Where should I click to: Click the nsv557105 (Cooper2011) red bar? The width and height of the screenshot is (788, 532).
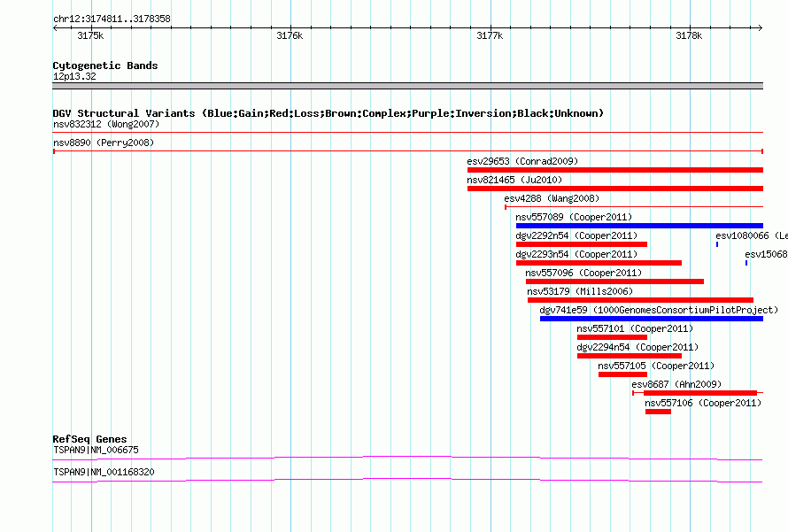[x=622, y=374]
